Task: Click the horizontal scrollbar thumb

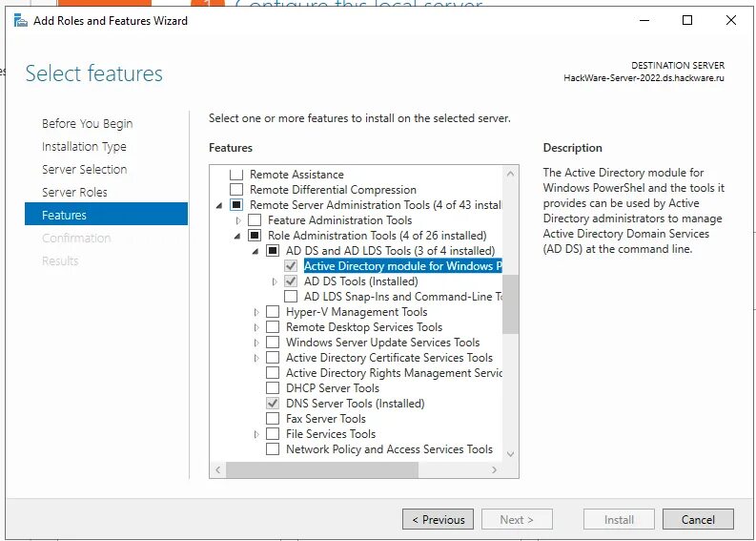Action: [x=322, y=469]
